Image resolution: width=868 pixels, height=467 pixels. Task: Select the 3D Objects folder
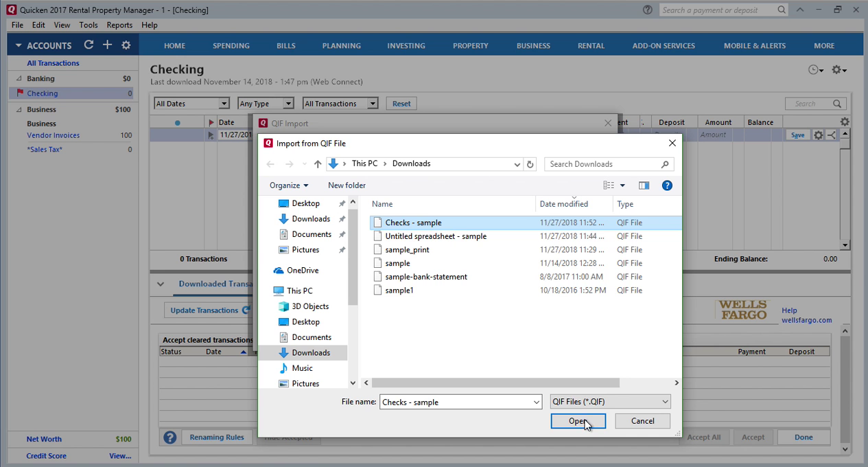[x=303, y=306]
